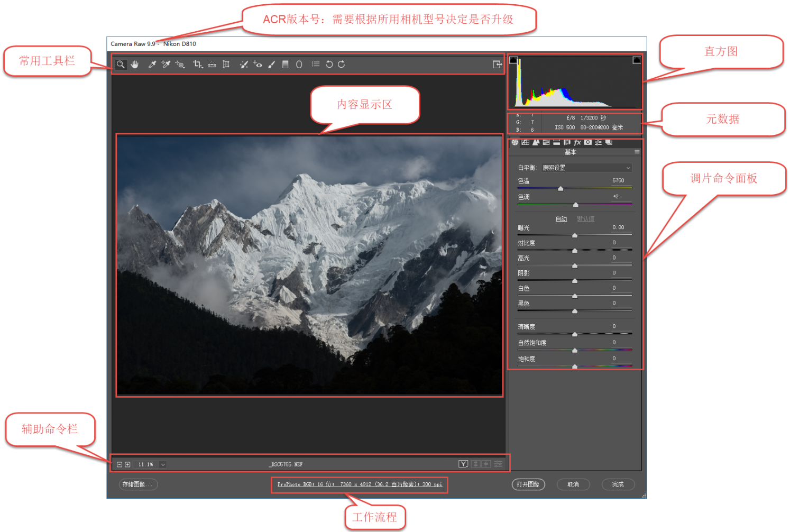790x532 pixels.
Task: Toggle shadow clipping warning in histogram
Action: coord(513,60)
